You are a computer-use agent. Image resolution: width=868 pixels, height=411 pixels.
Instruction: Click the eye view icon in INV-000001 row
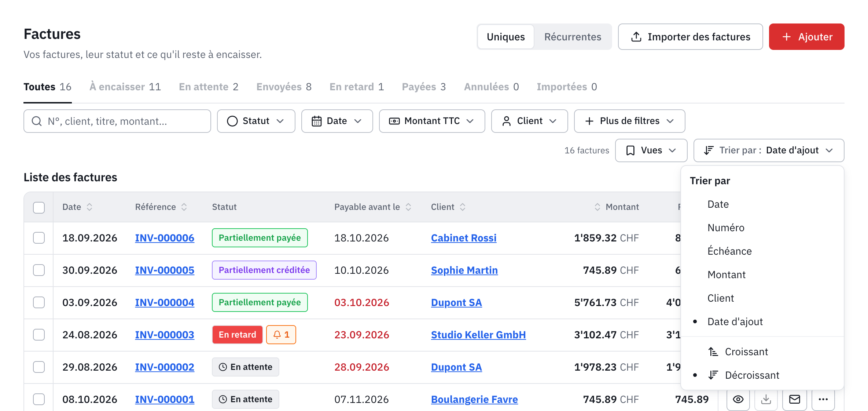tap(738, 399)
